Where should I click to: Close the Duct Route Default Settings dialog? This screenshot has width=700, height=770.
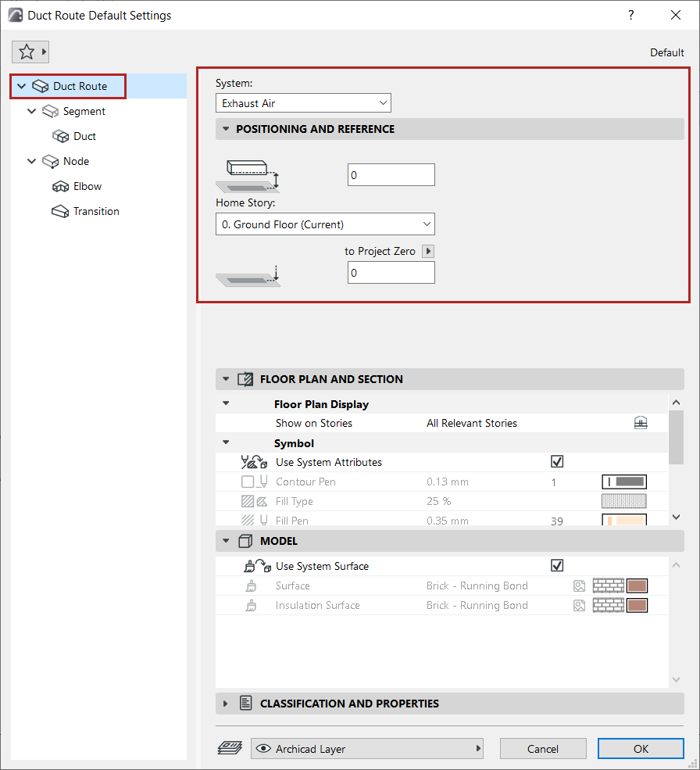pyautogui.click(x=676, y=15)
